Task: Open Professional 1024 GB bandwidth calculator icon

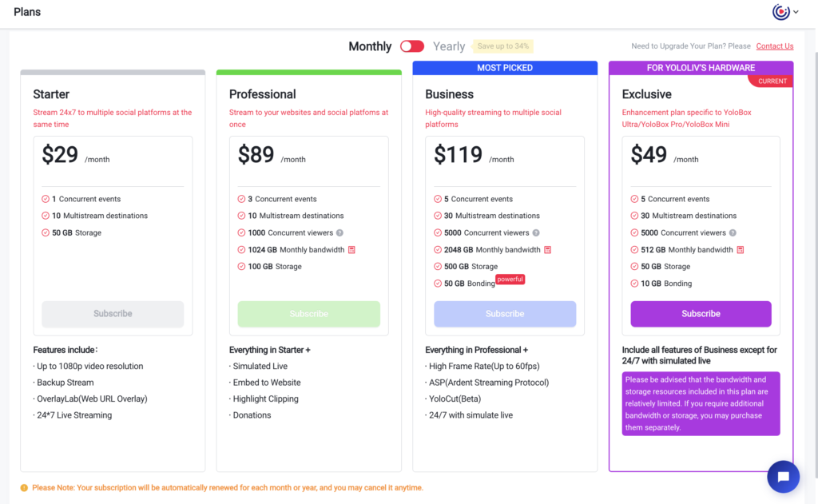Action: pos(351,250)
